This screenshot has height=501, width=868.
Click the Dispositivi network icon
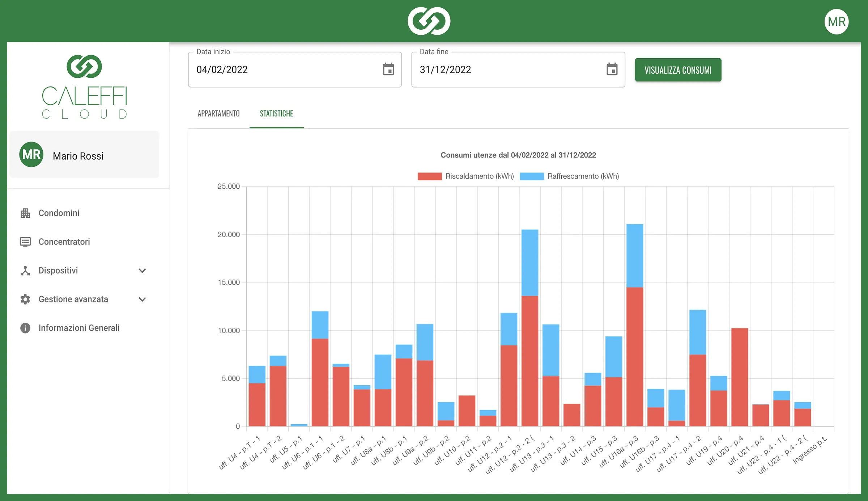pos(25,271)
